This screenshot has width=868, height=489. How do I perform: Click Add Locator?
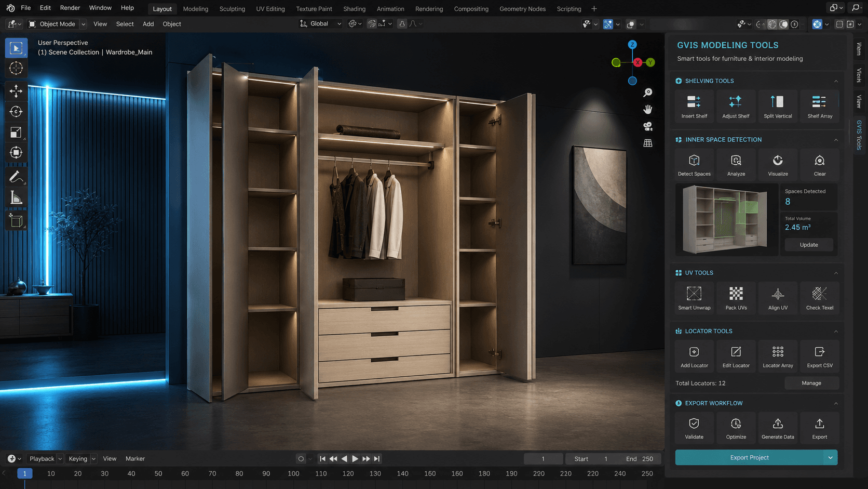click(x=694, y=356)
